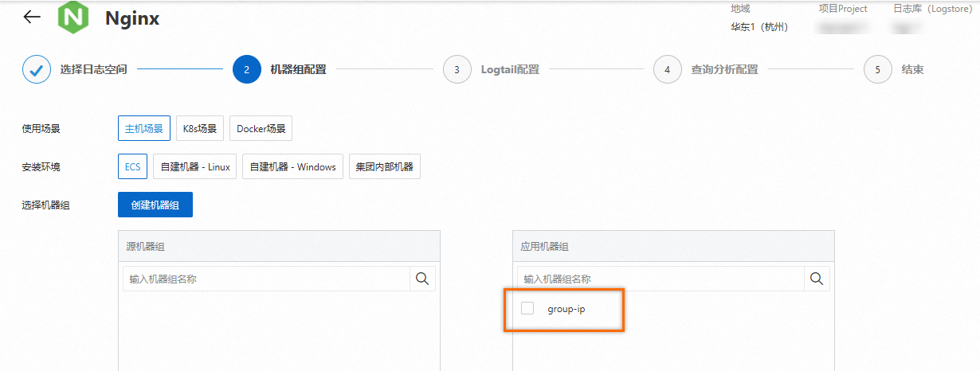Focus the applied machine group name input
980x371 pixels.
(661, 279)
